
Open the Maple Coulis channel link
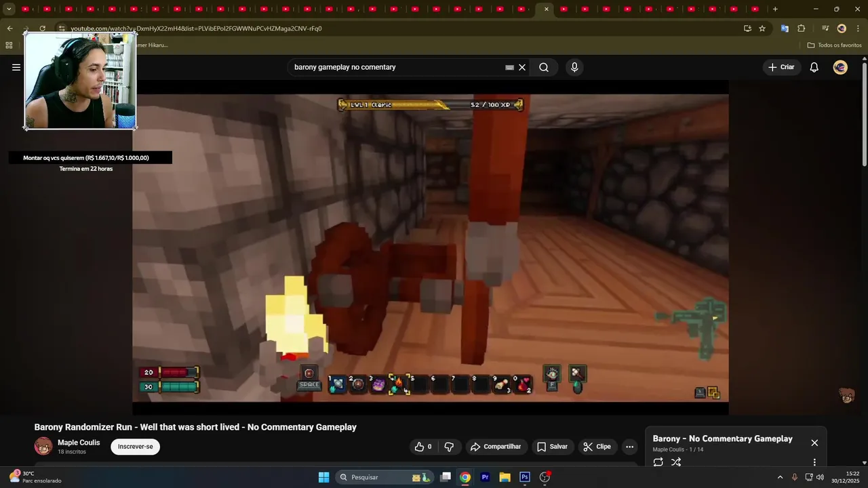pos(79,443)
